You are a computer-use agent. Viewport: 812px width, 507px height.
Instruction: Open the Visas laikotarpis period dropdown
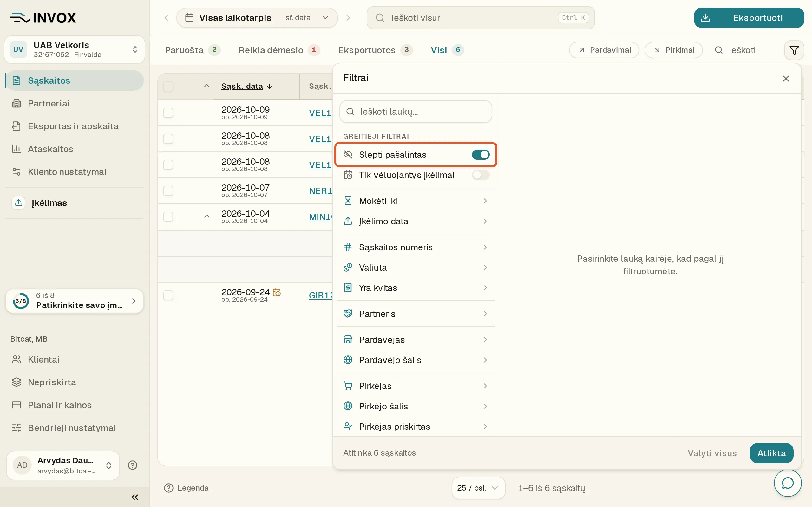pyautogui.click(x=257, y=18)
